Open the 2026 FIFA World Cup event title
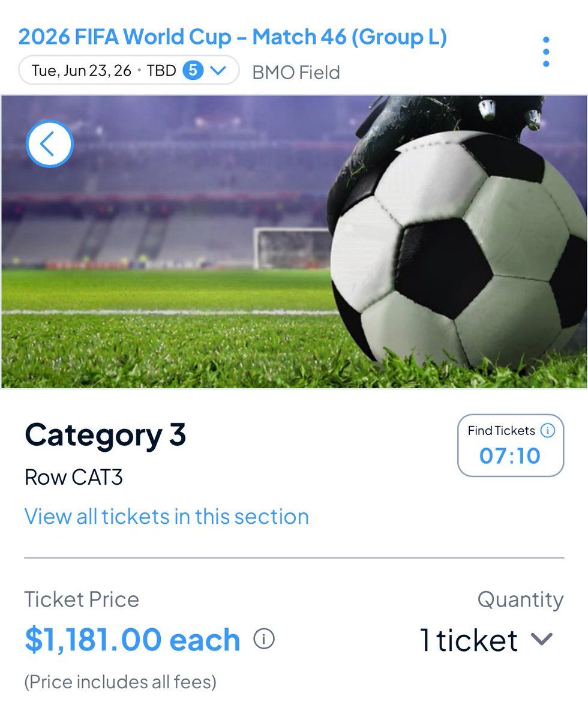The width and height of the screenshot is (588, 720). (x=232, y=37)
